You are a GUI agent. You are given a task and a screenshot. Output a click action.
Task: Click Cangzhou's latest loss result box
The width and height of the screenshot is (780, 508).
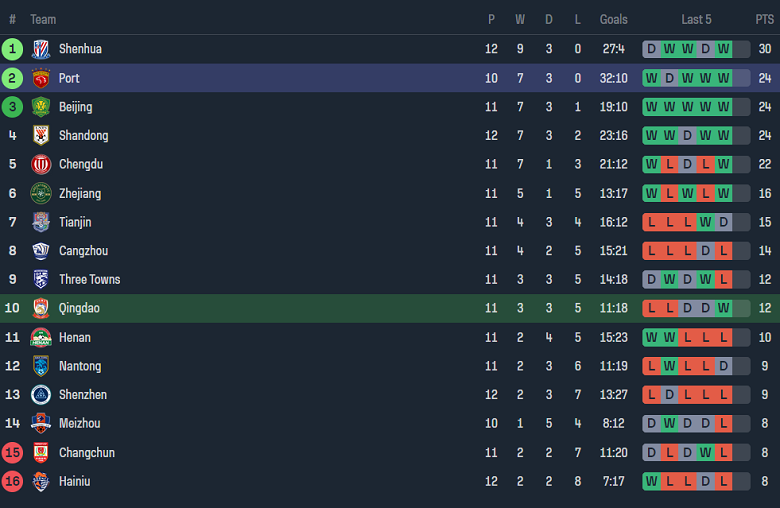click(x=724, y=251)
